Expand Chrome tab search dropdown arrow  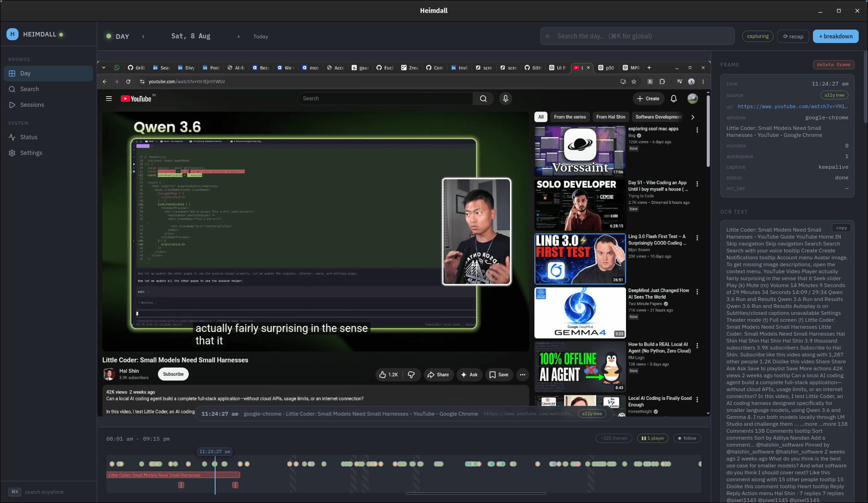104,68
